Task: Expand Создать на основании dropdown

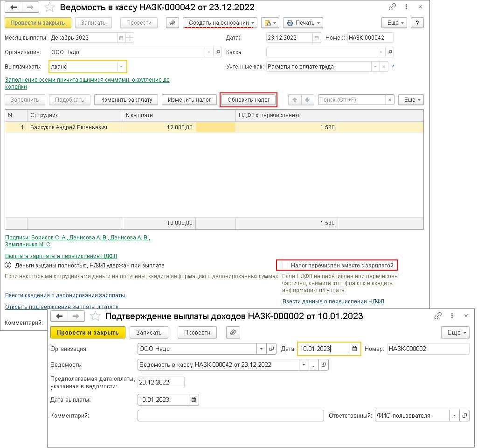Action: click(220, 23)
